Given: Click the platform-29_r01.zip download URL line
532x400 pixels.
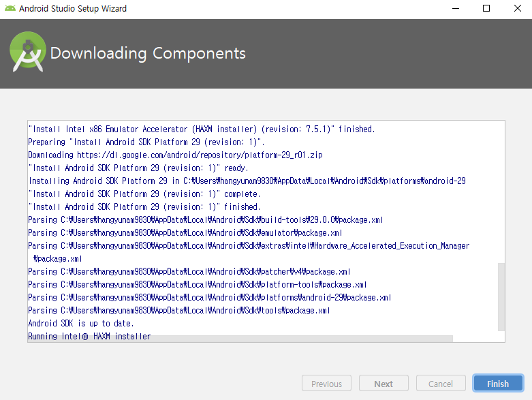Looking at the screenshot, I should (x=175, y=155).
